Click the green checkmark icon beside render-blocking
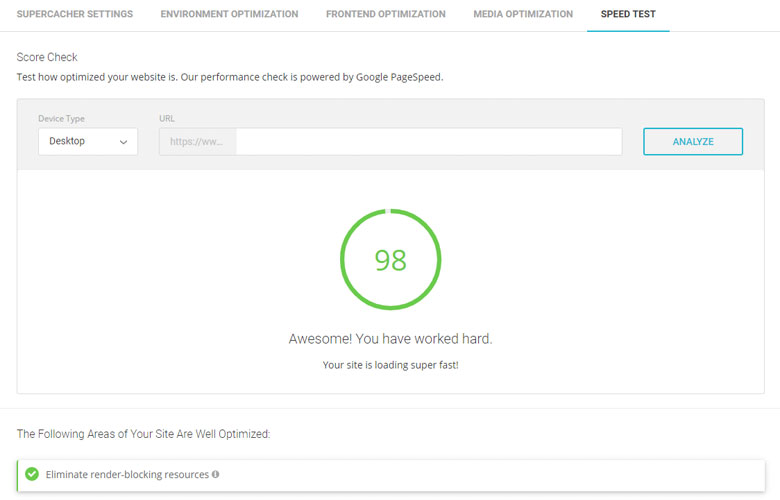This screenshot has height=500, width=780. pyautogui.click(x=32, y=474)
